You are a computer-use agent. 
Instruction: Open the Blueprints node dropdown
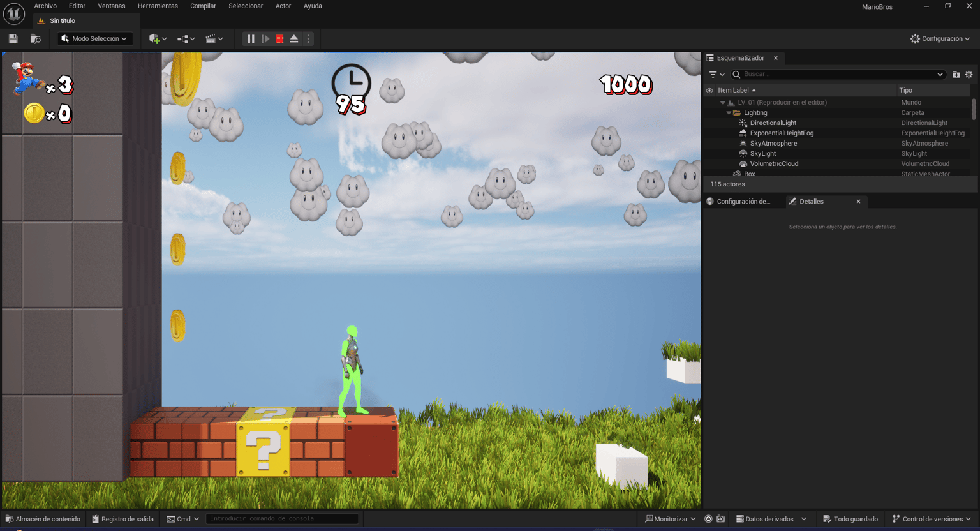[x=186, y=39]
